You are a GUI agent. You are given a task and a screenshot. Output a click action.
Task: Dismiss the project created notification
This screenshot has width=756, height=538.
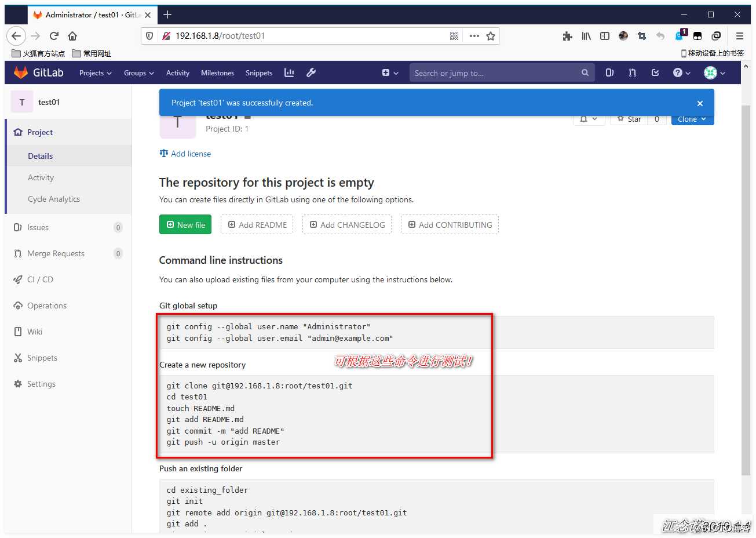coord(700,103)
